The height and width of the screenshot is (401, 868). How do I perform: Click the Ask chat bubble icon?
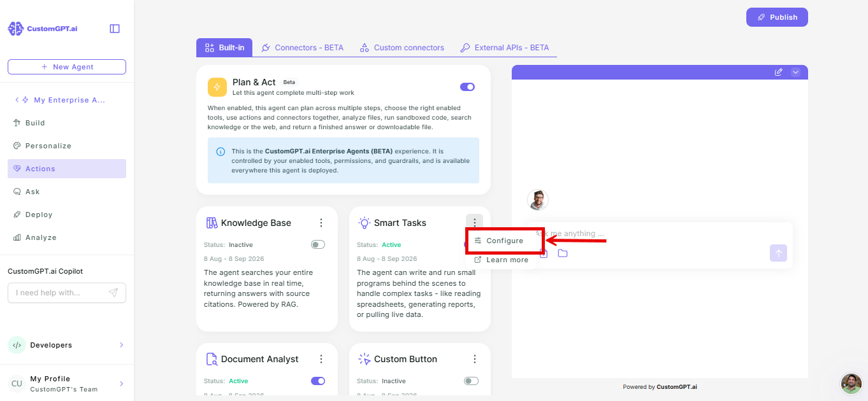tap(17, 192)
